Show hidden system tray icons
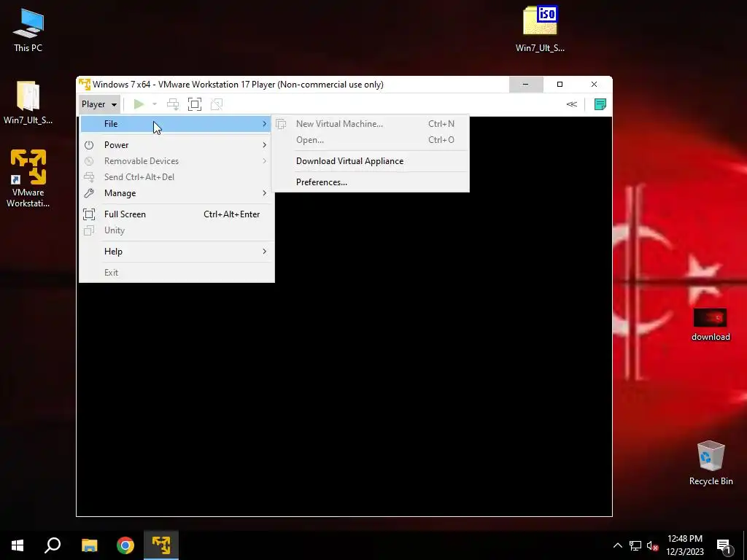Image resolution: width=747 pixels, height=560 pixels. (x=617, y=545)
